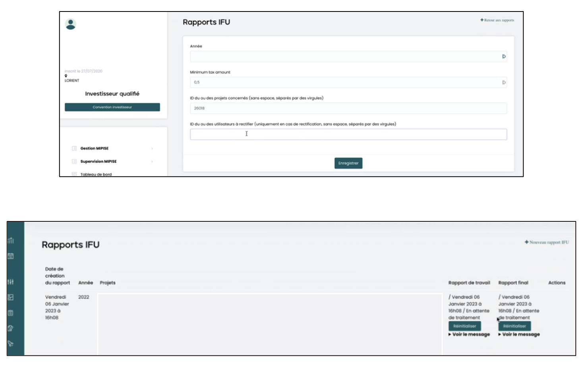Click the Convention investisseur button

(112, 107)
